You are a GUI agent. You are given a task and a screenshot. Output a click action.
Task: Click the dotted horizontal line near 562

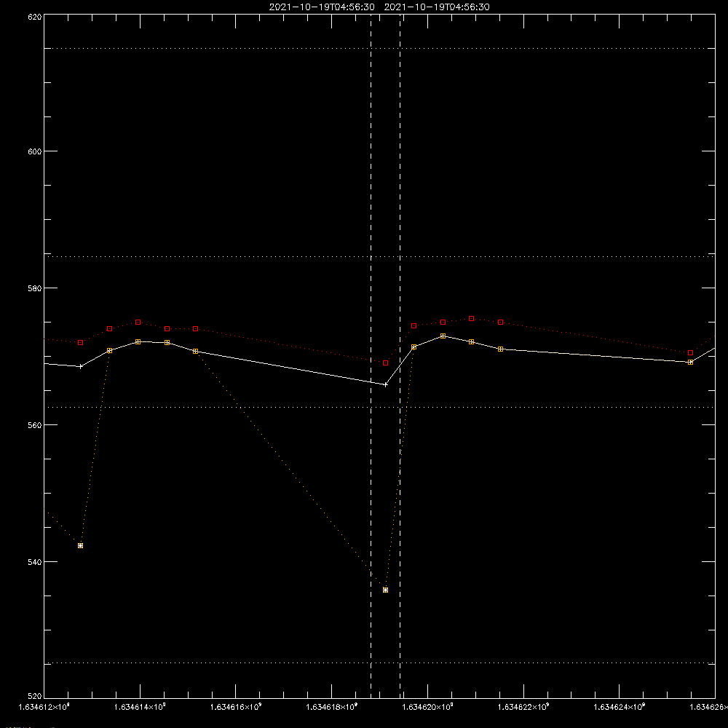379,407
